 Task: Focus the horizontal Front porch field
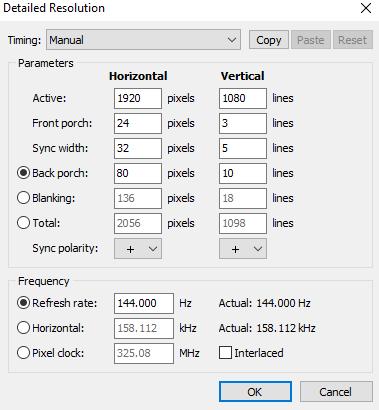138,123
